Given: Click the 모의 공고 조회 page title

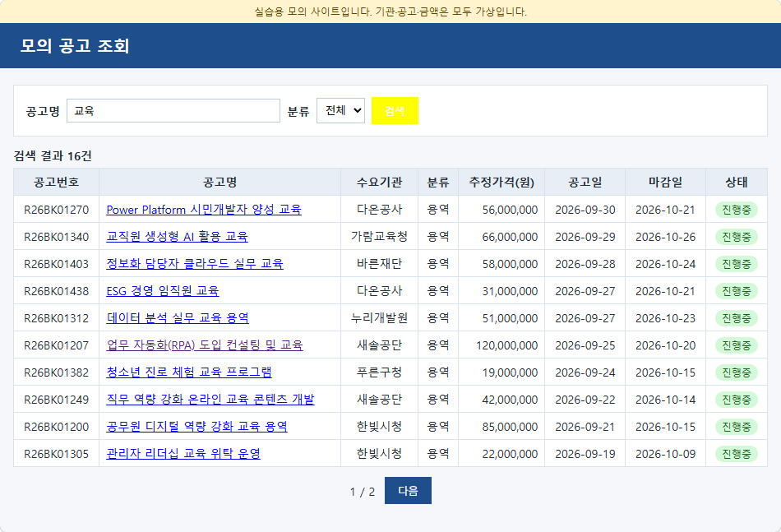Looking at the screenshot, I should point(75,45).
